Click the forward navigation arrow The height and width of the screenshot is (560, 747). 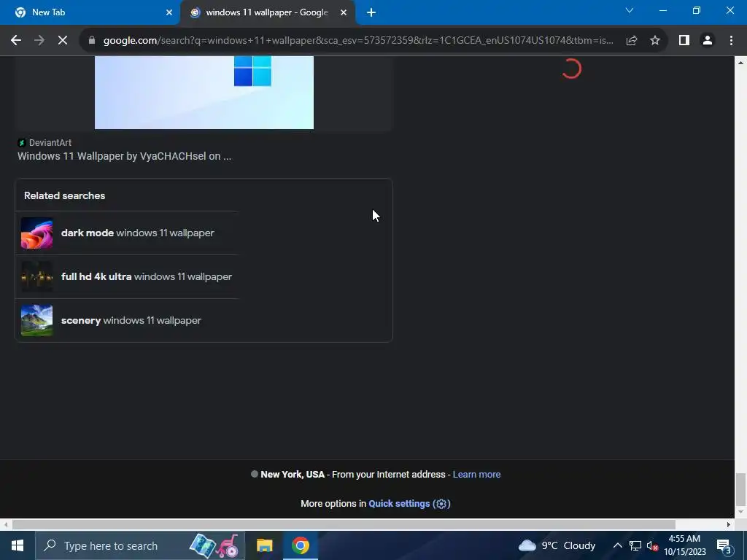point(39,41)
